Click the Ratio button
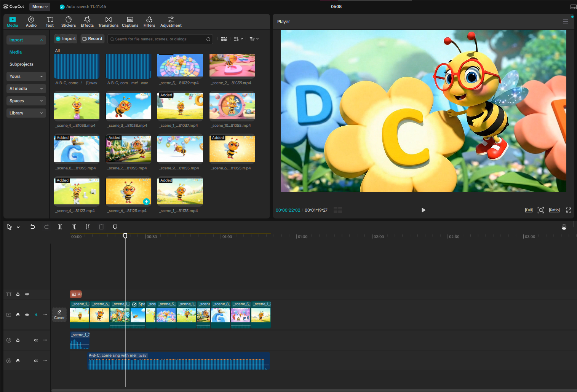This screenshot has width=577, height=392. coord(554,210)
